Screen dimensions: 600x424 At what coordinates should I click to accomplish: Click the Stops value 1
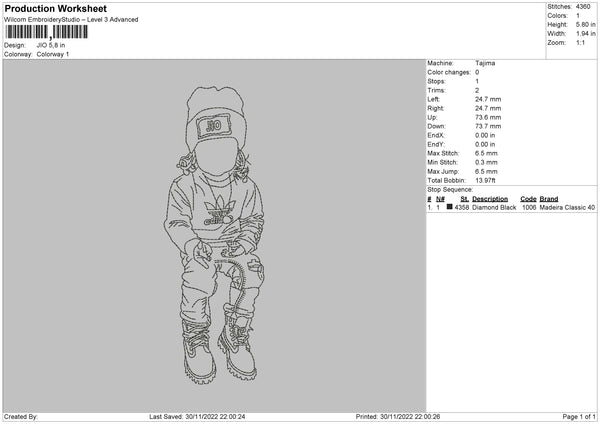477,81
